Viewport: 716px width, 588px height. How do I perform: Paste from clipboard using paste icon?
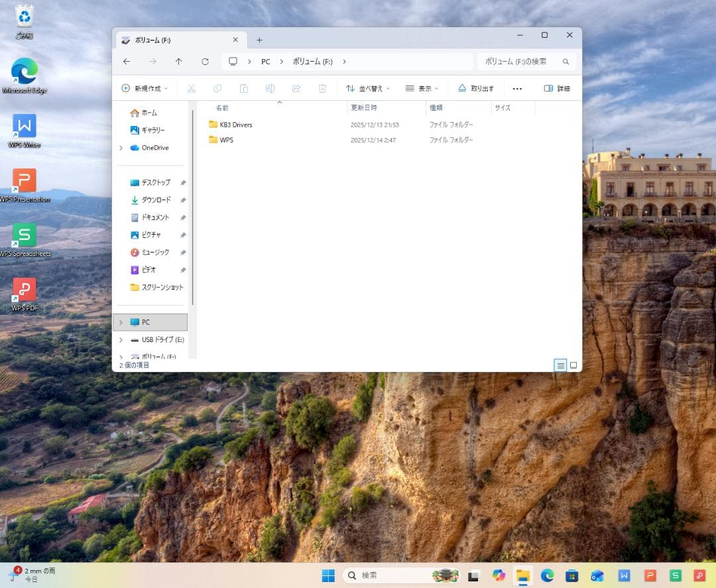point(244,88)
